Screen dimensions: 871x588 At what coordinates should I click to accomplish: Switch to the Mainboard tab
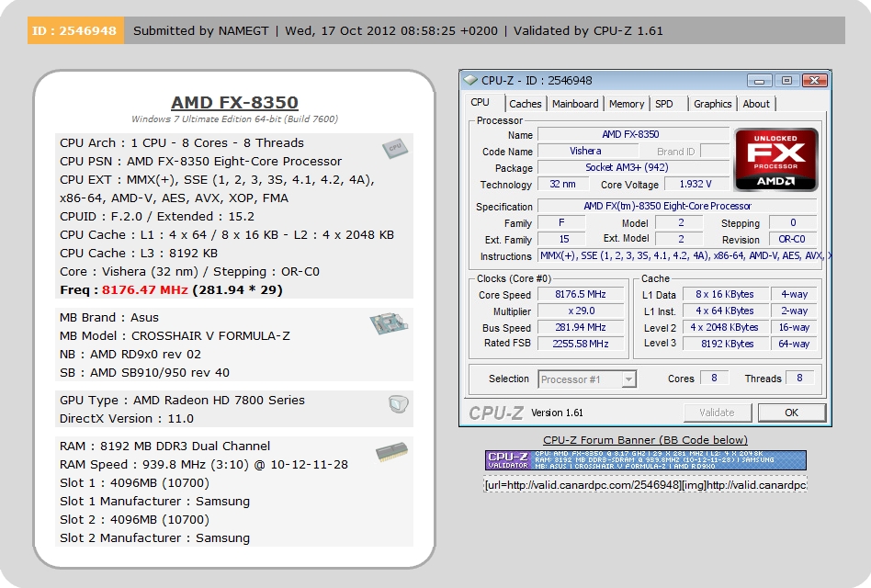(x=575, y=104)
